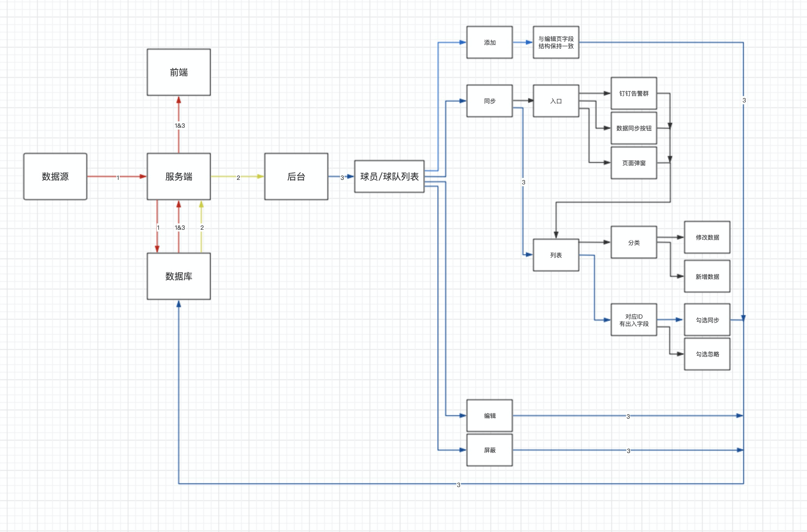Click label 3 on line between 同步 and 列表
Image resolution: width=807 pixels, height=532 pixels.
click(x=524, y=182)
